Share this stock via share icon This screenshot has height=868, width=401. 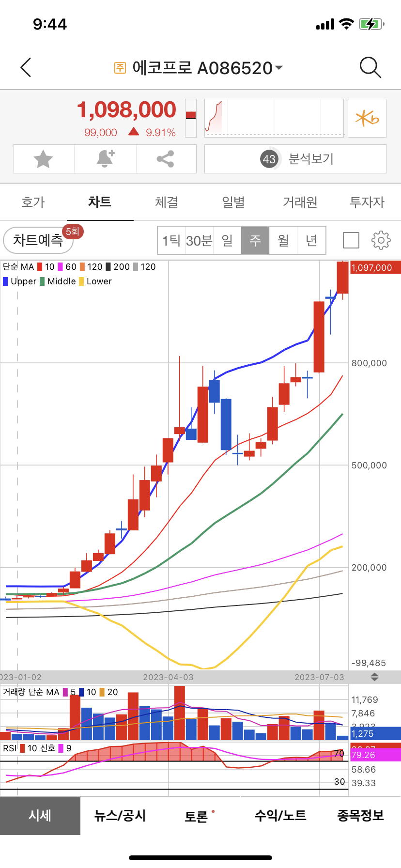[165, 159]
